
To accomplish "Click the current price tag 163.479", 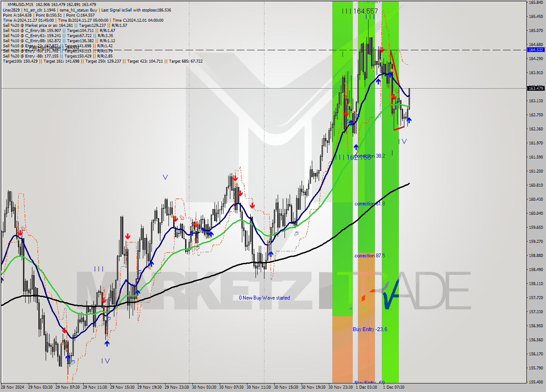I will click(536, 88).
